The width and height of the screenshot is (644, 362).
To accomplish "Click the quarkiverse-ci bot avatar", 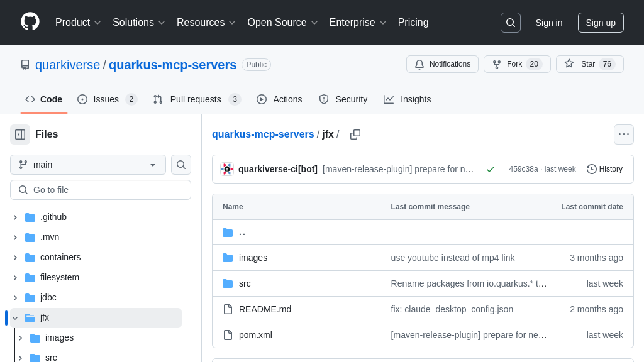I will point(226,169).
